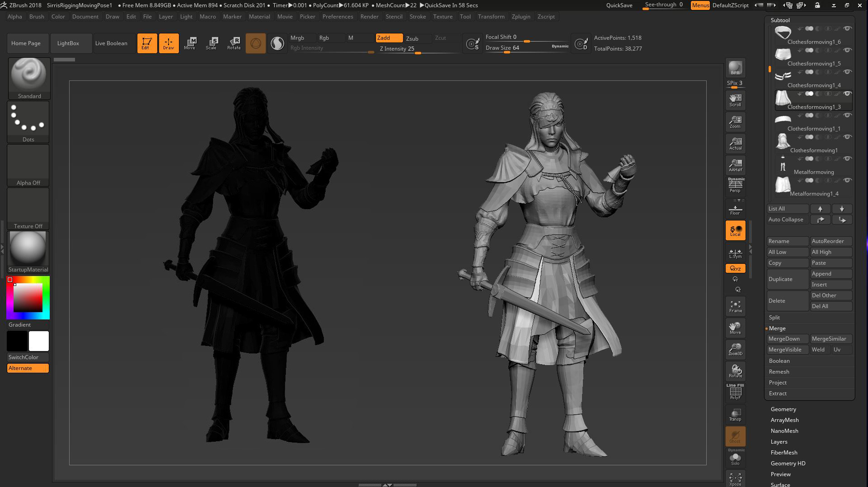Activate the Draw mode button
This screenshot has height=487, width=868.
pyautogui.click(x=169, y=43)
